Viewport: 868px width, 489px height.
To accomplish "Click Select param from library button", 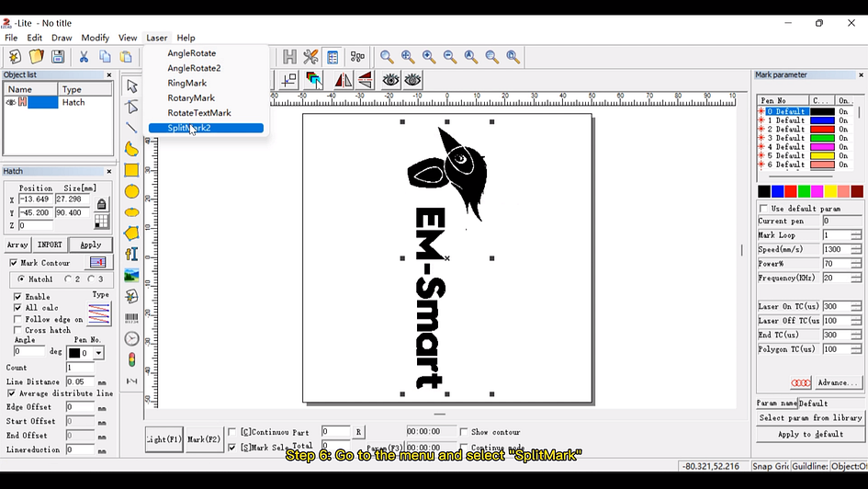I will (810, 418).
